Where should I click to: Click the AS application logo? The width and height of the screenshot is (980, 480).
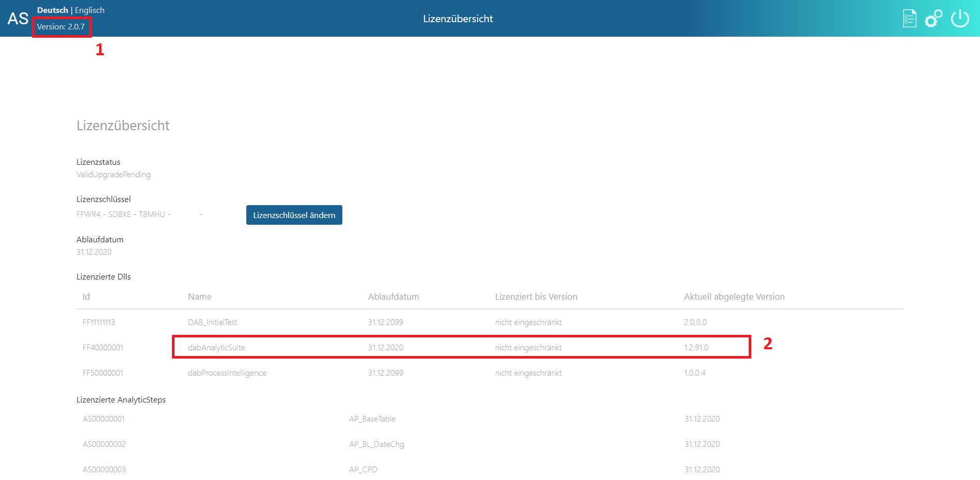pyautogui.click(x=18, y=18)
